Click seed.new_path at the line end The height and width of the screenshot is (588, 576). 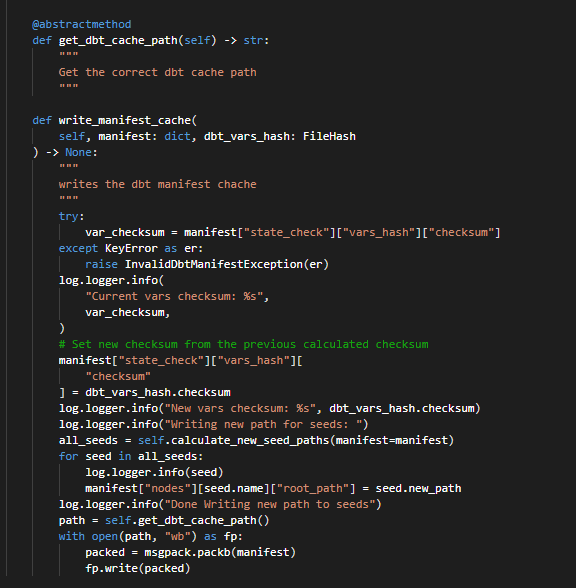click(418, 488)
